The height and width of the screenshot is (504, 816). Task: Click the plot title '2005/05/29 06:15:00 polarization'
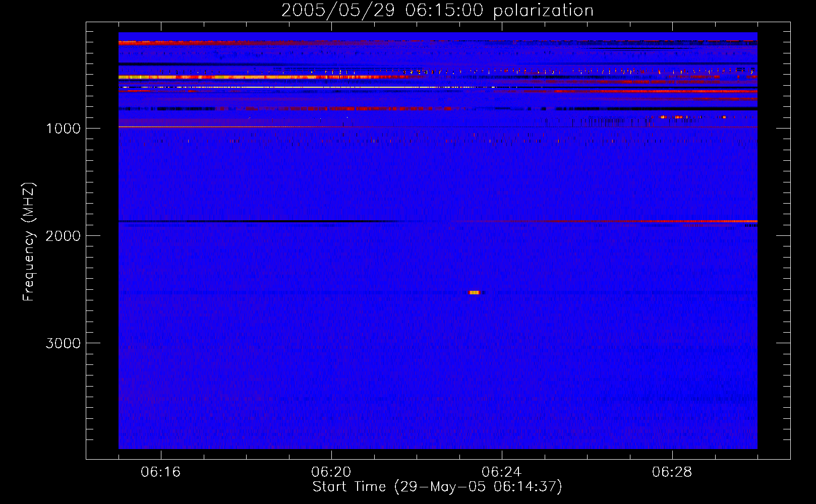point(437,11)
